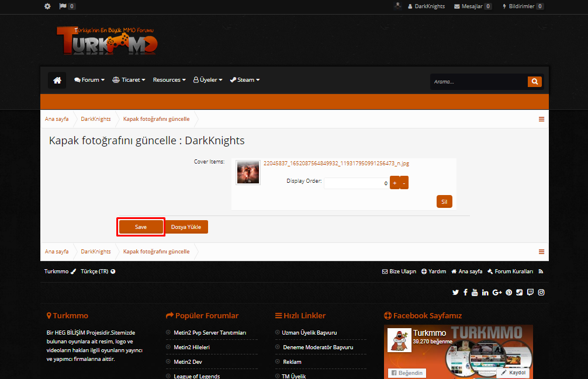The height and width of the screenshot is (379, 588).
Task: Open the footer Ana sayfa home link
Action: pos(466,272)
